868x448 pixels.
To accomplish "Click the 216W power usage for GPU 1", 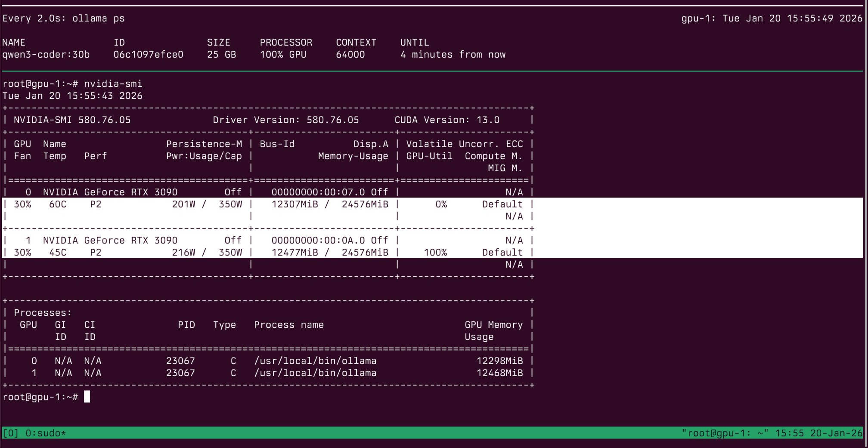I will pos(183,253).
